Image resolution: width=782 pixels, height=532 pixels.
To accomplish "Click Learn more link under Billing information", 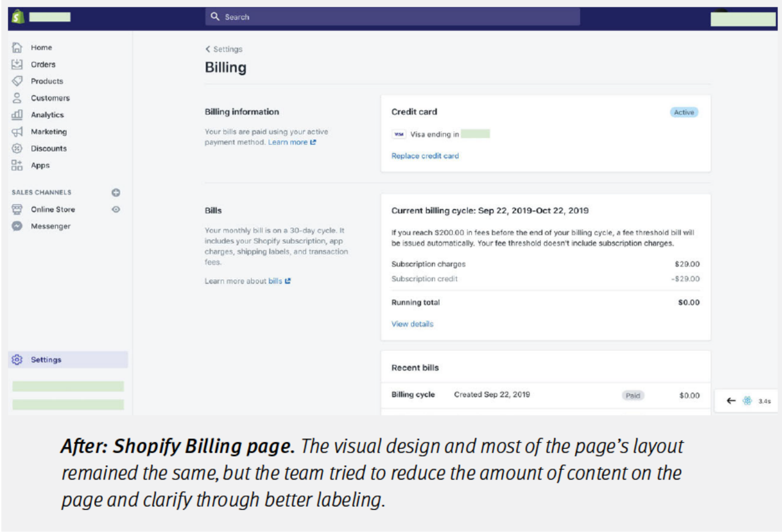I will pos(288,142).
